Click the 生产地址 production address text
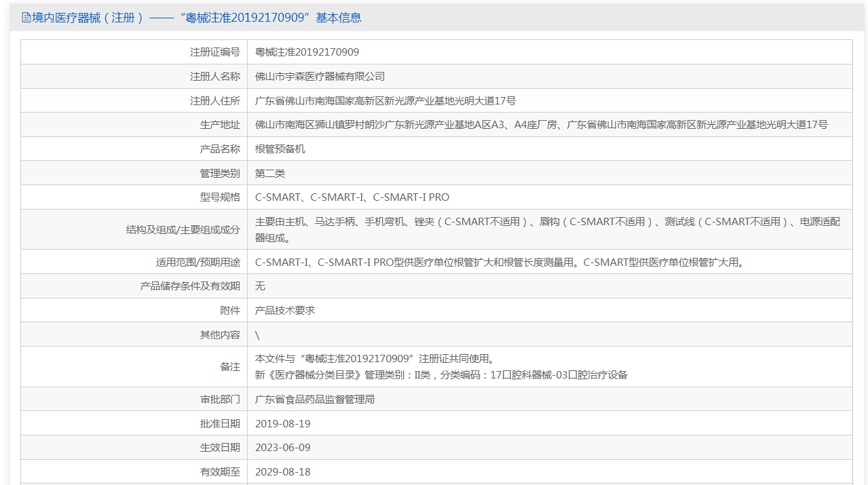 (x=541, y=125)
